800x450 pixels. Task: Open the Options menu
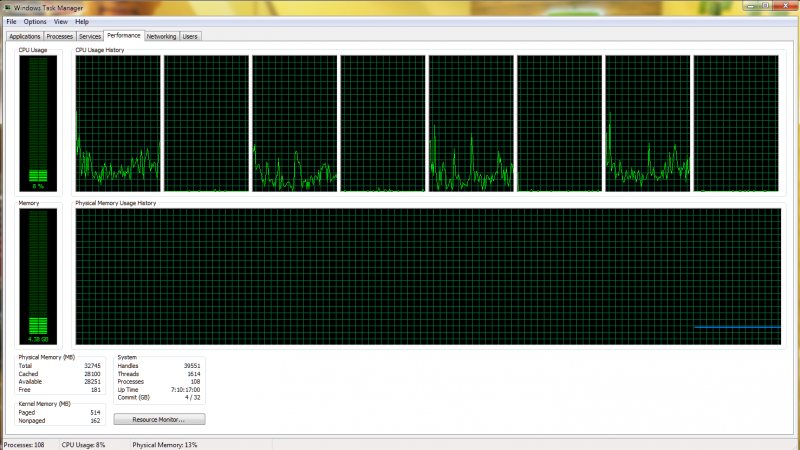coord(35,22)
